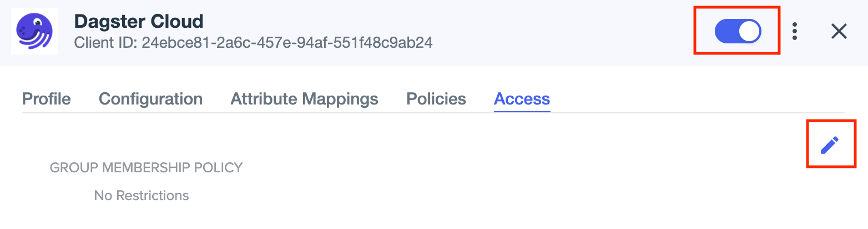The width and height of the screenshot is (868, 229).
Task: Close the Dagster Cloud details panel
Action: click(839, 32)
